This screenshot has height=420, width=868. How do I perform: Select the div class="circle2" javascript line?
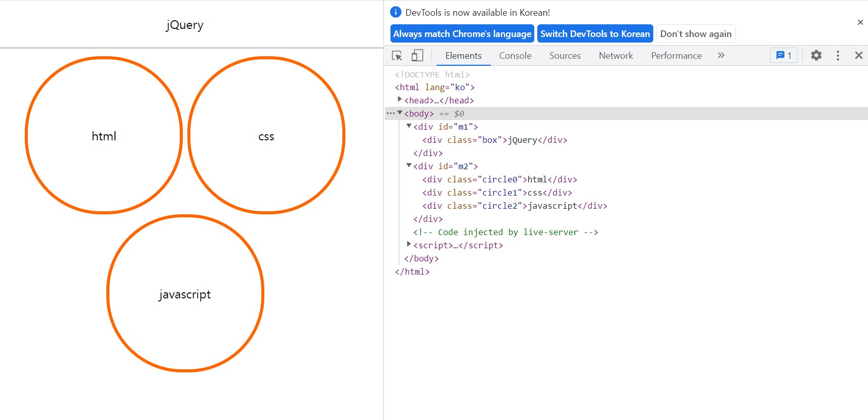[515, 206]
